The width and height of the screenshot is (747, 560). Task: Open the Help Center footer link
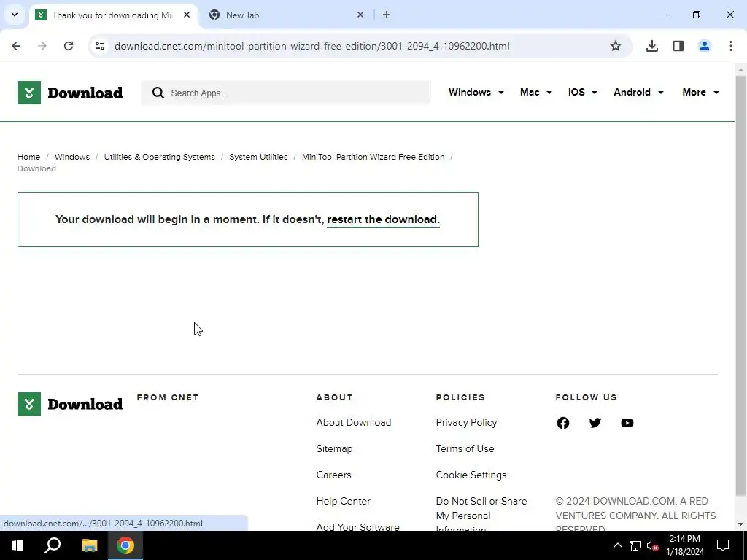(x=343, y=501)
